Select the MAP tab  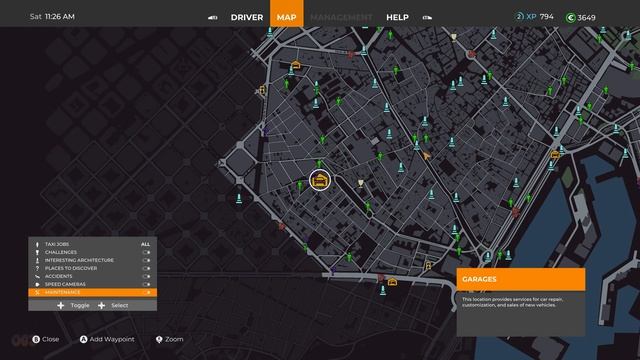tap(287, 14)
